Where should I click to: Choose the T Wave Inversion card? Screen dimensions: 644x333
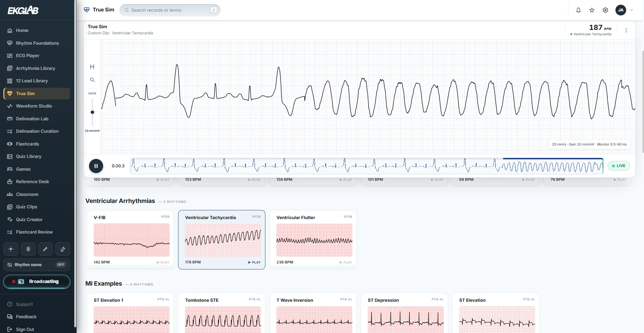313,313
